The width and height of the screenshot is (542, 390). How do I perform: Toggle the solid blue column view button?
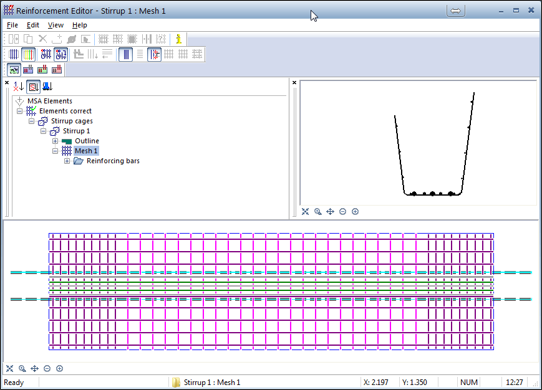coord(126,54)
